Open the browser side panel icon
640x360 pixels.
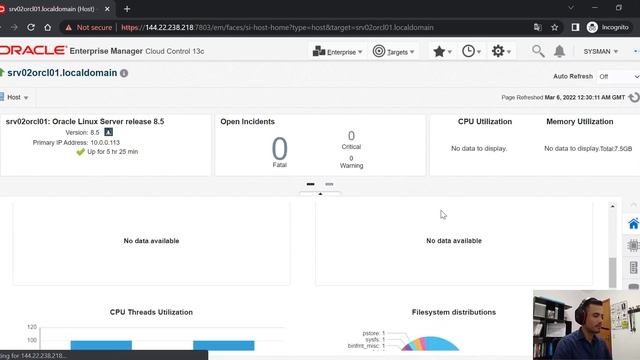(575, 27)
